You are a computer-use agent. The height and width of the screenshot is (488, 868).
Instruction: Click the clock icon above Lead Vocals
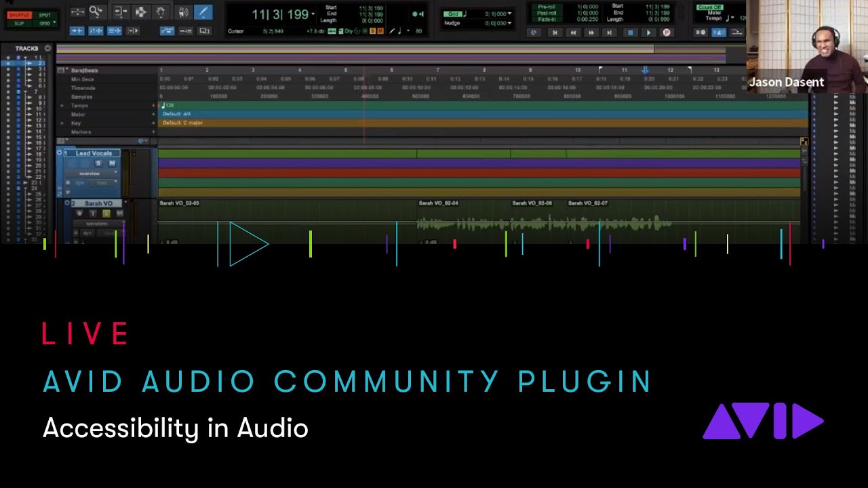(140, 141)
